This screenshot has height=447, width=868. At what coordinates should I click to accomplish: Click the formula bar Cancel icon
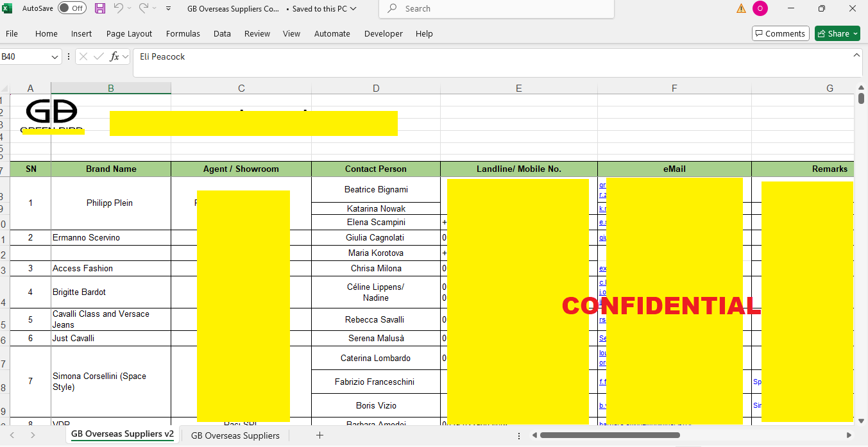point(83,56)
